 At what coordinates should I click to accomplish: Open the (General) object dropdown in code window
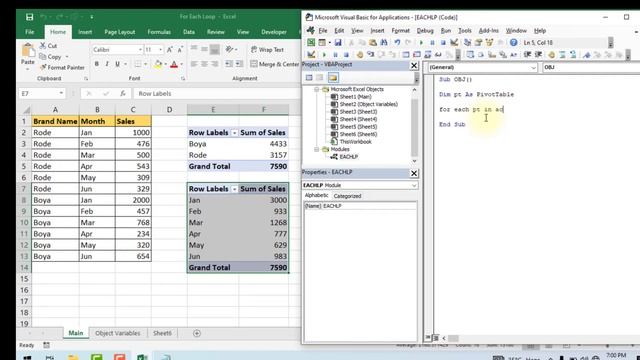pos(533,68)
